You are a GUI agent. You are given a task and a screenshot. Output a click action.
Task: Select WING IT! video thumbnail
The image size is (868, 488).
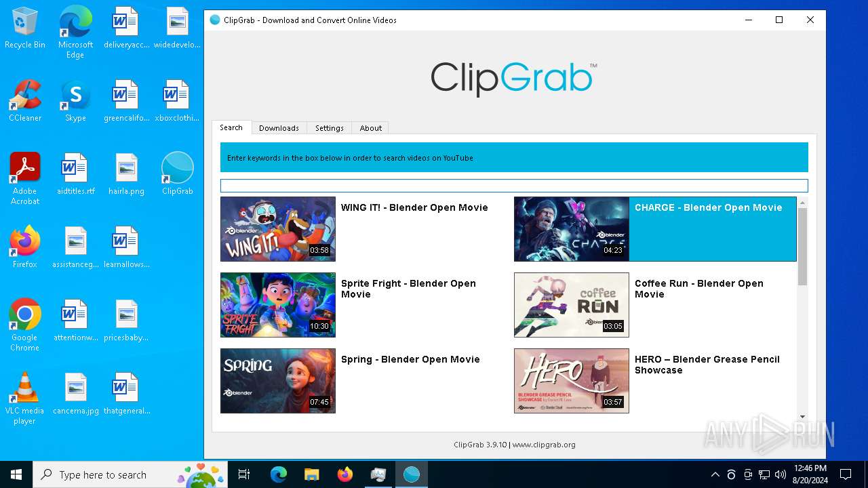[x=278, y=229]
